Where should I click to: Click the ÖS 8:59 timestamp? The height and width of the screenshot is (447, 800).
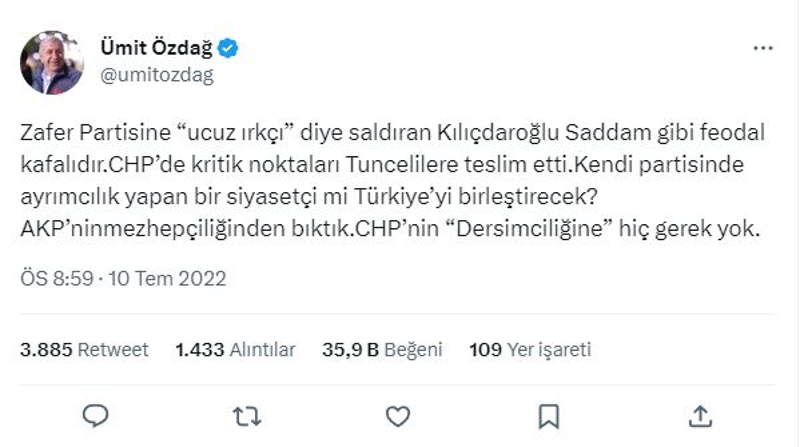(57, 279)
